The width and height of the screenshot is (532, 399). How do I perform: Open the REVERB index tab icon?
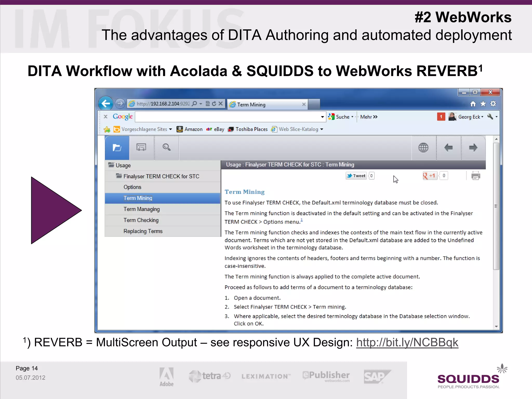(141, 148)
